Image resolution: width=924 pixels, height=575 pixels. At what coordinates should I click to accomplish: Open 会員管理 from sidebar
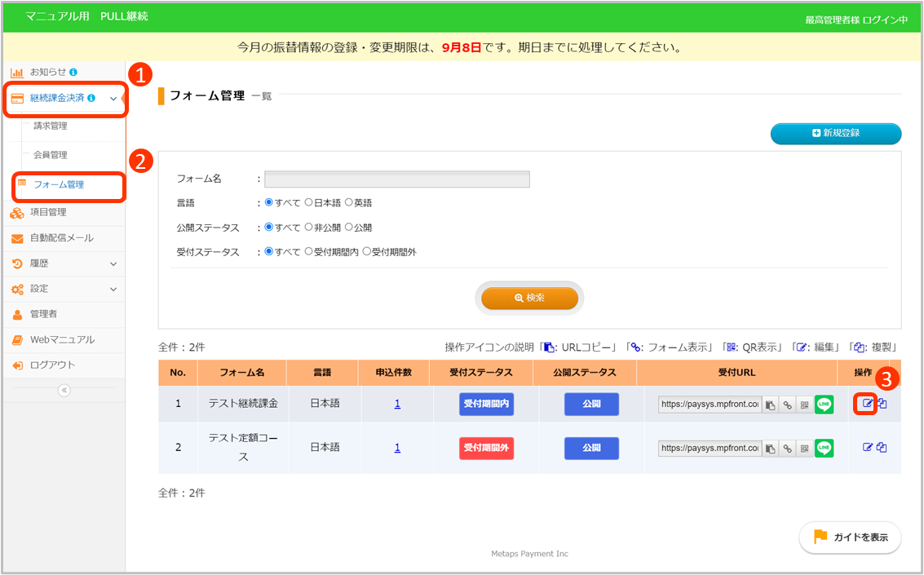[x=51, y=155]
